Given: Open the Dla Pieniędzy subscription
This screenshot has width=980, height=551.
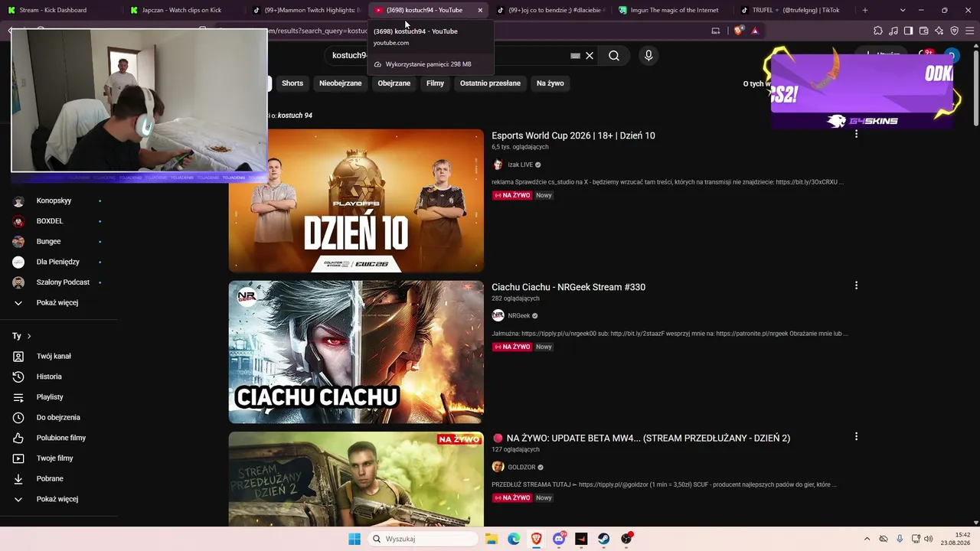Looking at the screenshot, I should (58, 262).
